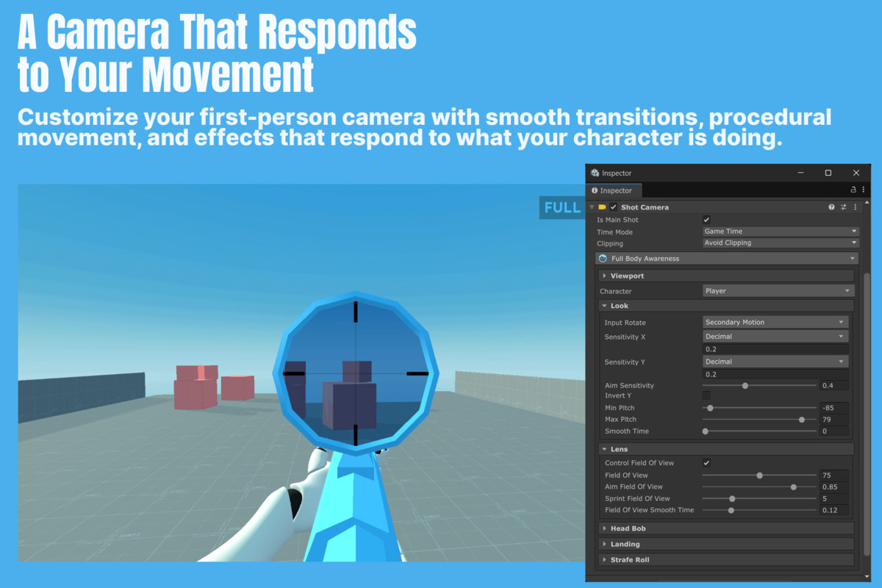
Task: Click the Field Of View 75 value field
Action: (834, 476)
